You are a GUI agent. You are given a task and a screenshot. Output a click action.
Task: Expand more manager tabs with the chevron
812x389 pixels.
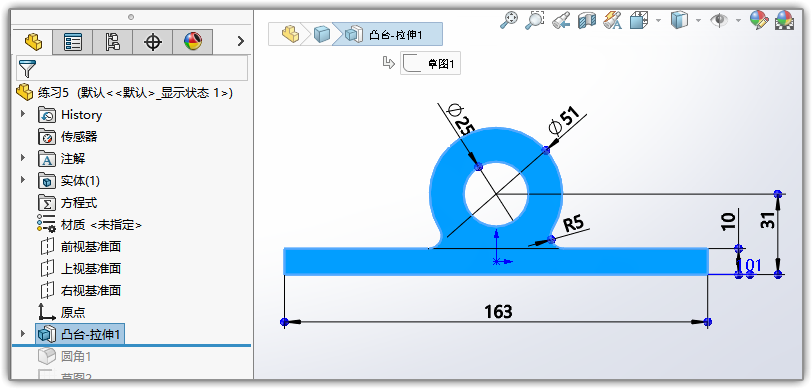point(240,41)
